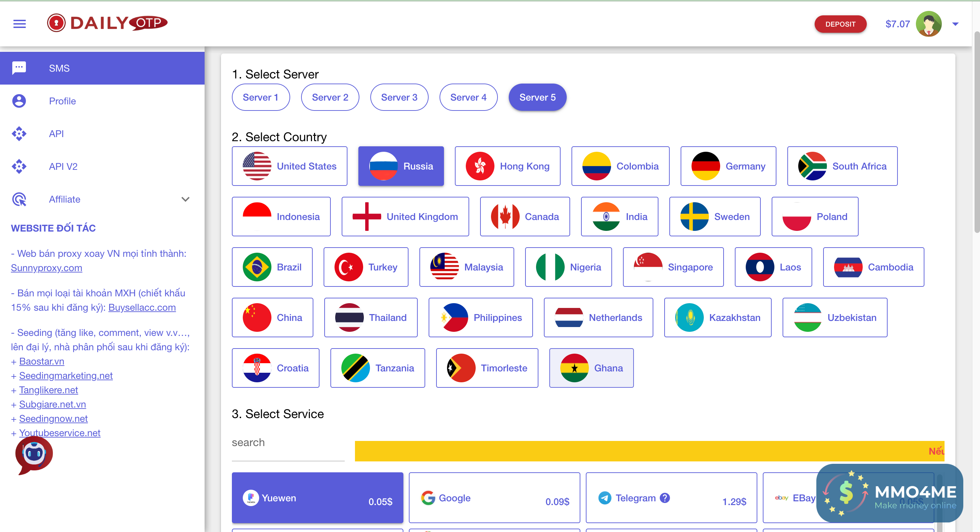Open the account dropdown arrow
This screenshot has height=532, width=980.
coord(955,24)
